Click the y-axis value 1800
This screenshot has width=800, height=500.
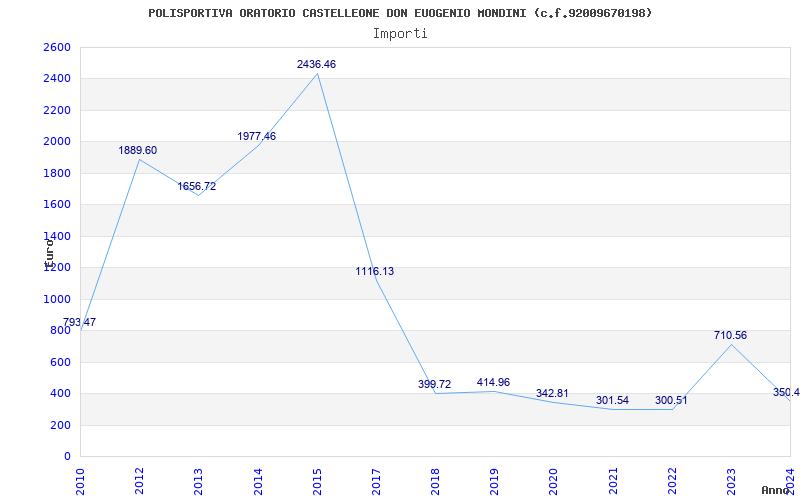(x=57, y=173)
